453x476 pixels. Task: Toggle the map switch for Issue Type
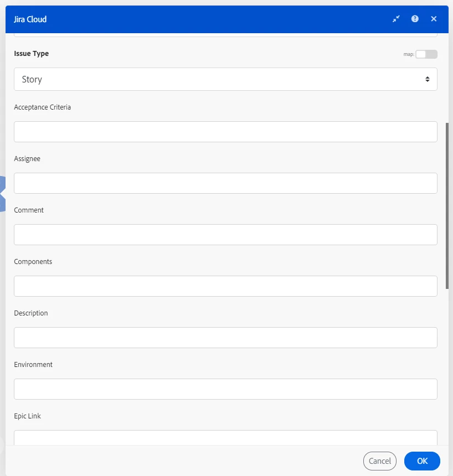tap(426, 54)
